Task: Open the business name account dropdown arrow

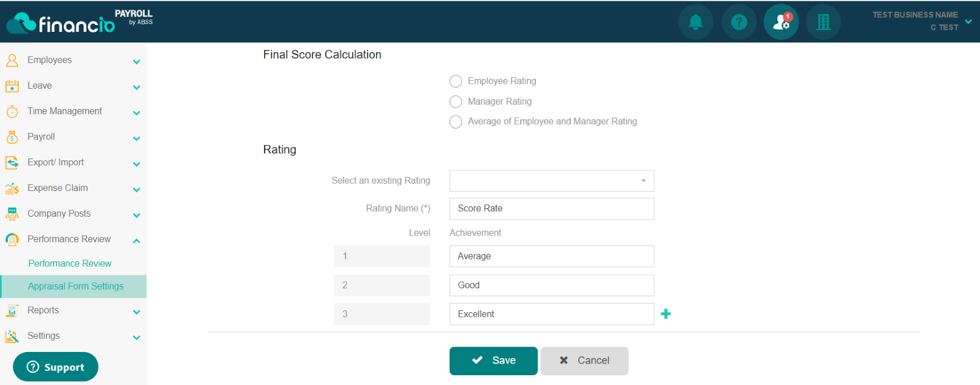Action: point(968,21)
